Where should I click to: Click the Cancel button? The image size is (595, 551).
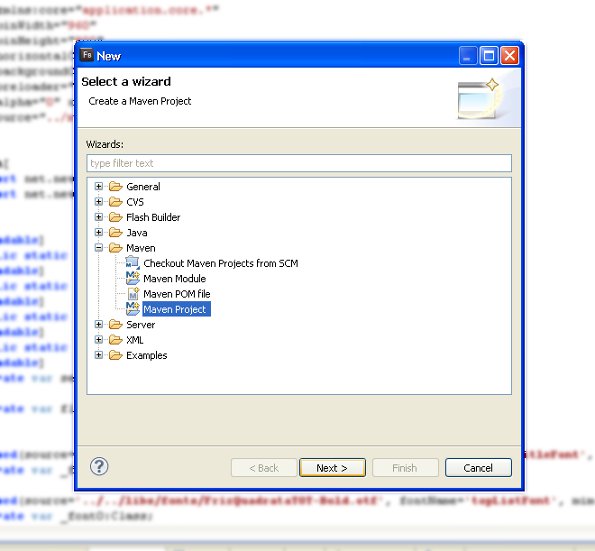click(478, 468)
